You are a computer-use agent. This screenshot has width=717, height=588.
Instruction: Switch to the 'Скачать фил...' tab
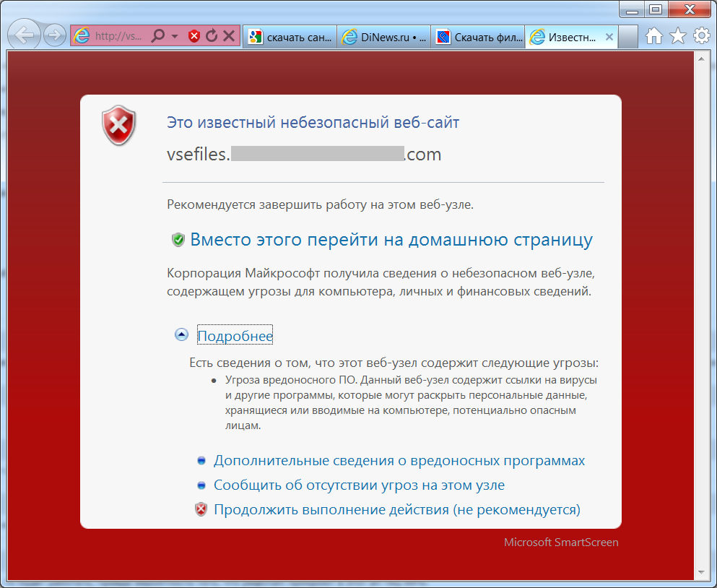(x=478, y=37)
